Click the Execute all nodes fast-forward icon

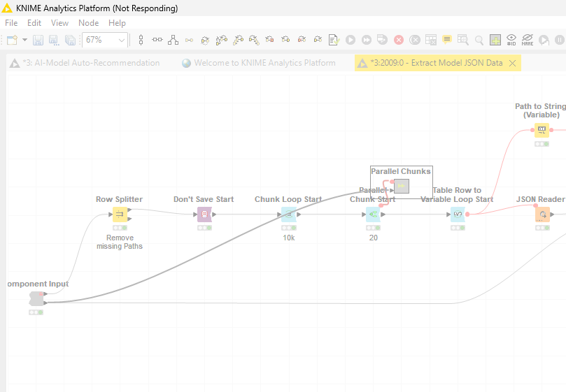point(367,40)
